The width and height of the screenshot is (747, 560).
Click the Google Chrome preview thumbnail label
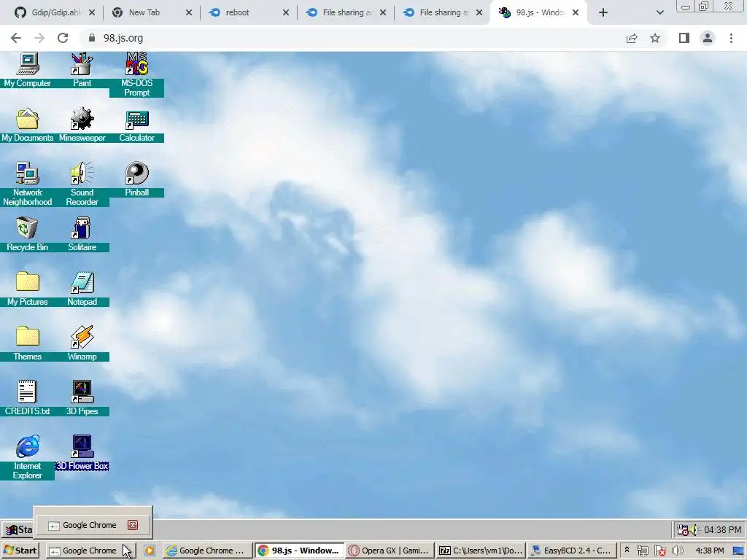90,525
